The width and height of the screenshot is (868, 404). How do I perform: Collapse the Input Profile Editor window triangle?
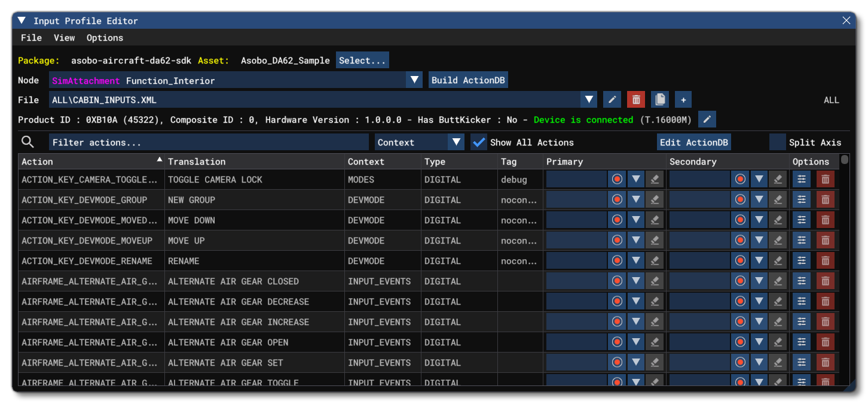tap(22, 20)
